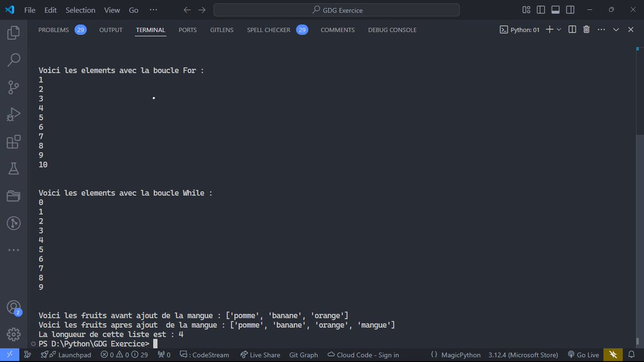Screen dimensions: 644x362
Task: Click the VS Code logo icon
Action: (10, 10)
